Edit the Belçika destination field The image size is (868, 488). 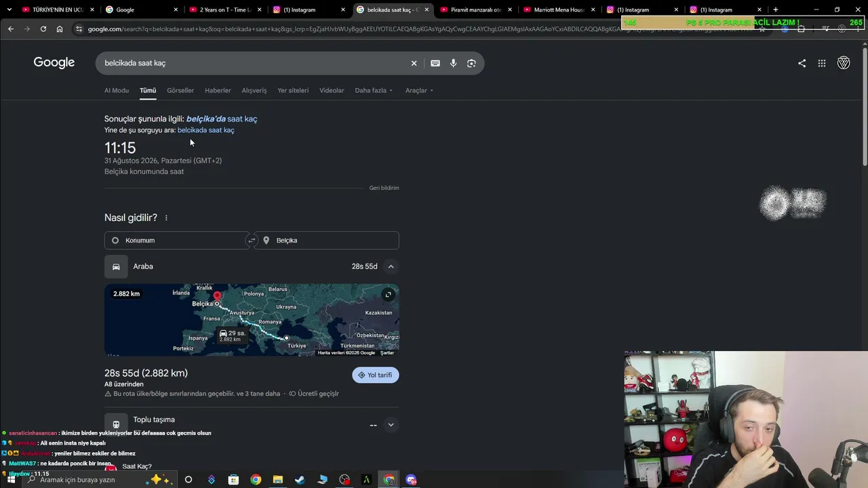[327, 241]
